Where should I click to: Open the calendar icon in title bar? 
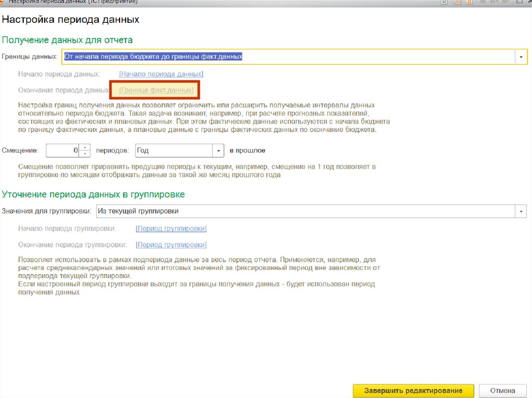[470, 2]
